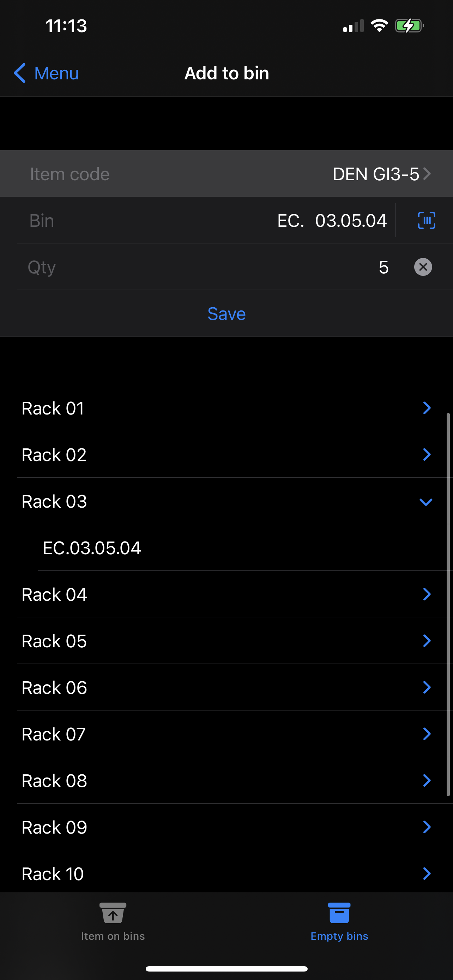Collapse Rack 03
The height and width of the screenshot is (980, 453).
pos(425,501)
